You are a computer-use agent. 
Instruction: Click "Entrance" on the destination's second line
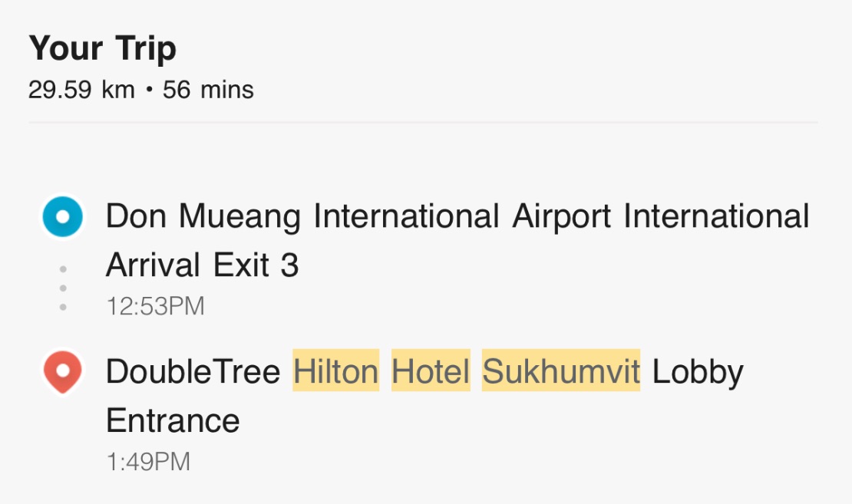click(173, 421)
